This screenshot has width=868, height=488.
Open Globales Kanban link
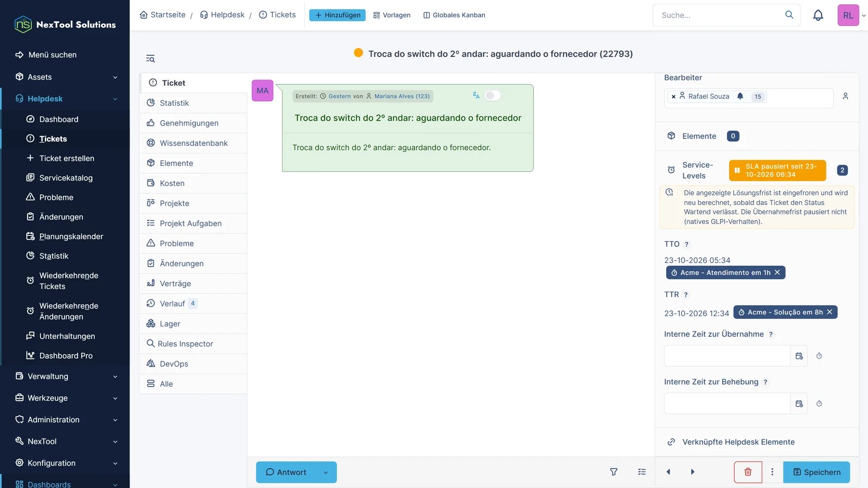pos(454,15)
